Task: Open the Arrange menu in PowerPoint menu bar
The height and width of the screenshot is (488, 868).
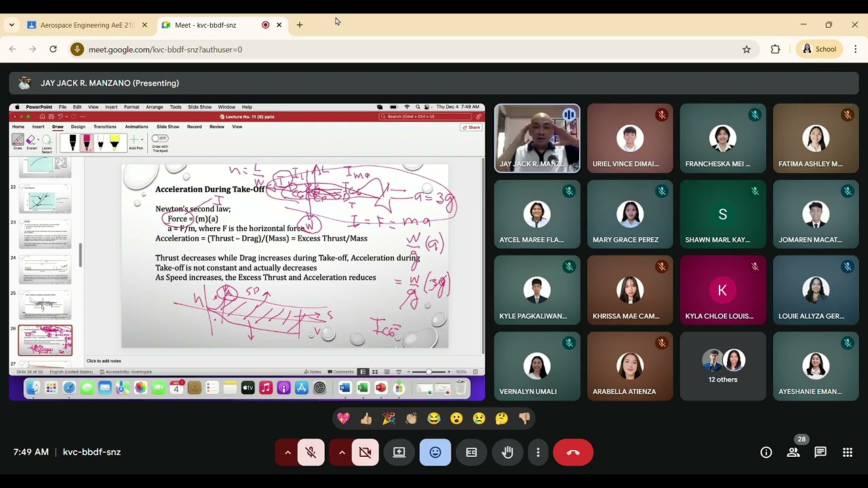Action: (x=155, y=107)
